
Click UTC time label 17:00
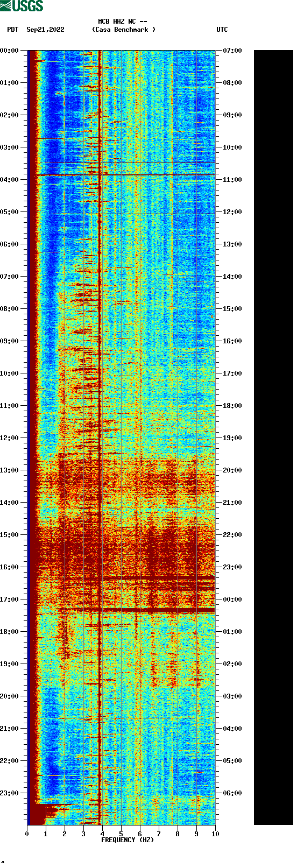[232, 373]
